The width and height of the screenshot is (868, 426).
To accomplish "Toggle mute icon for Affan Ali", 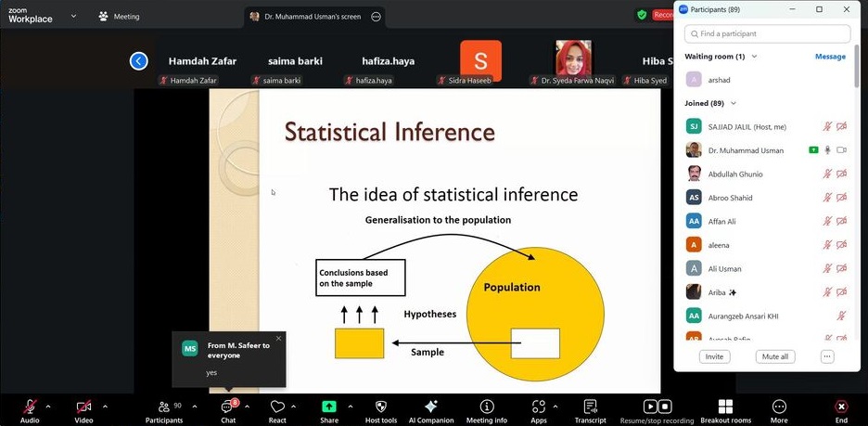I will click(x=827, y=221).
